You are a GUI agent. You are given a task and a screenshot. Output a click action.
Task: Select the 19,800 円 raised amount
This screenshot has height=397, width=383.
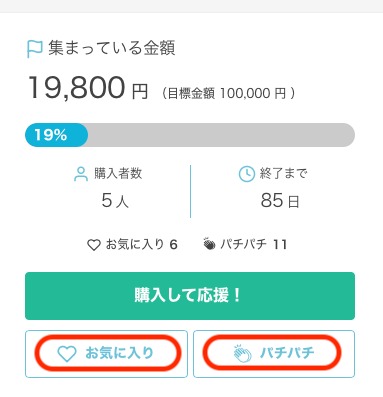pos(88,88)
